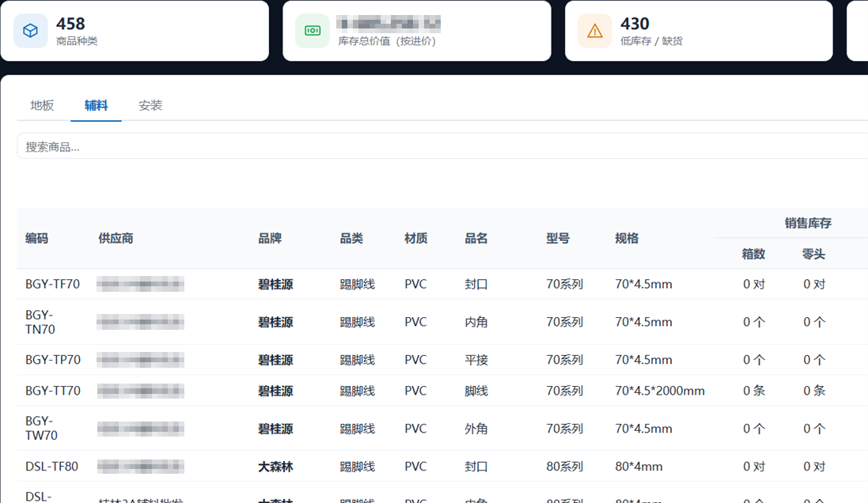Click 封口 in the BGY-TF70 row

[x=476, y=284]
